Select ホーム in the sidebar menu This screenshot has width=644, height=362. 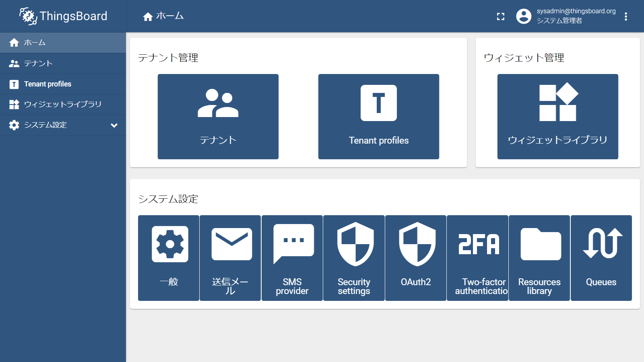click(63, 43)
